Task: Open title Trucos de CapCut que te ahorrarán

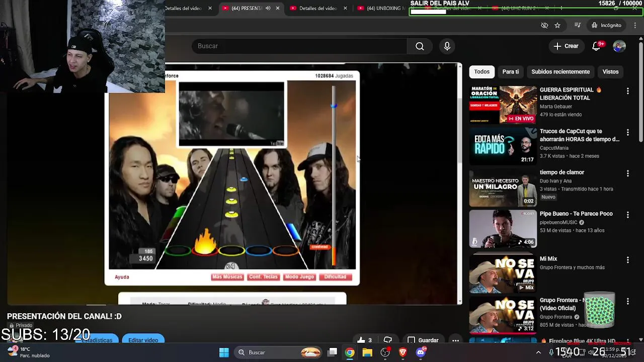Action: pos(580,135)
